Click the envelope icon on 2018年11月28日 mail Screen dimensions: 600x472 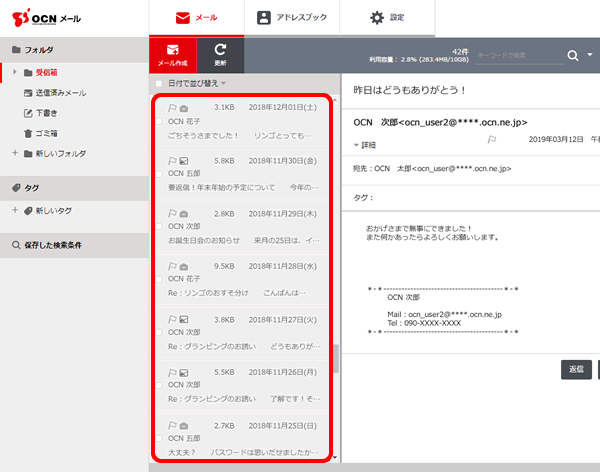click(x=184, y=267)
